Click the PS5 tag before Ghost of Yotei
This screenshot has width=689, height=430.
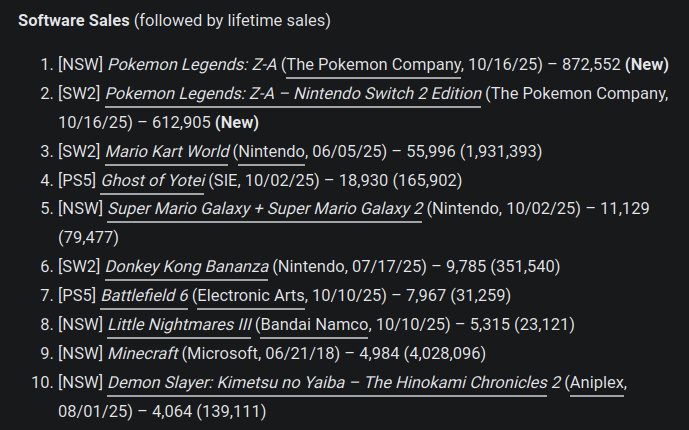[x=77, y=181]
